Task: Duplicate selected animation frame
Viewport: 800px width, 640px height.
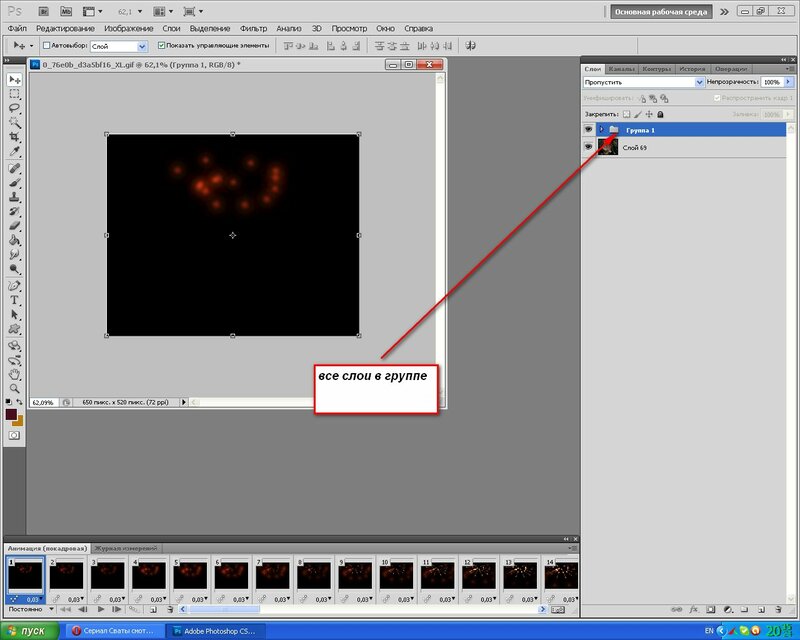Action: pos(153,609)
